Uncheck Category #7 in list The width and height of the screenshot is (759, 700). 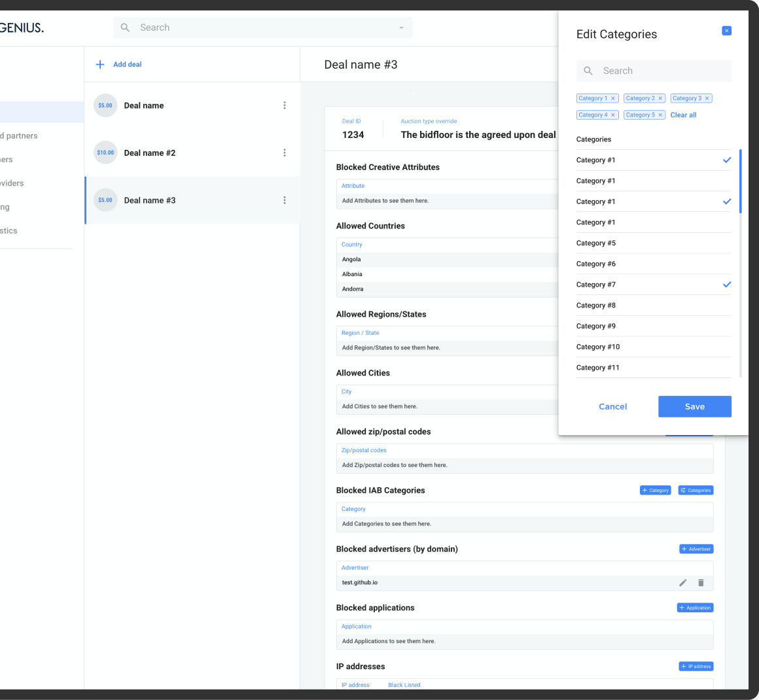654,285
